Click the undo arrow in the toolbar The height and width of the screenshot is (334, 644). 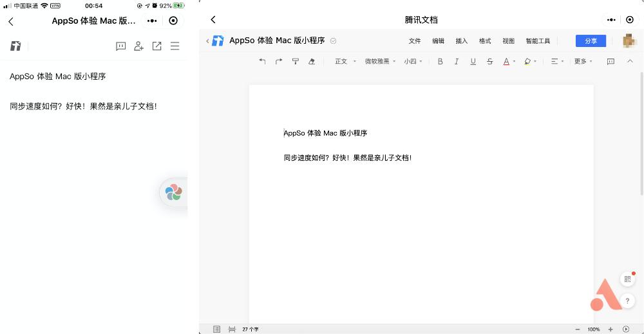click(x=262, y=62)
